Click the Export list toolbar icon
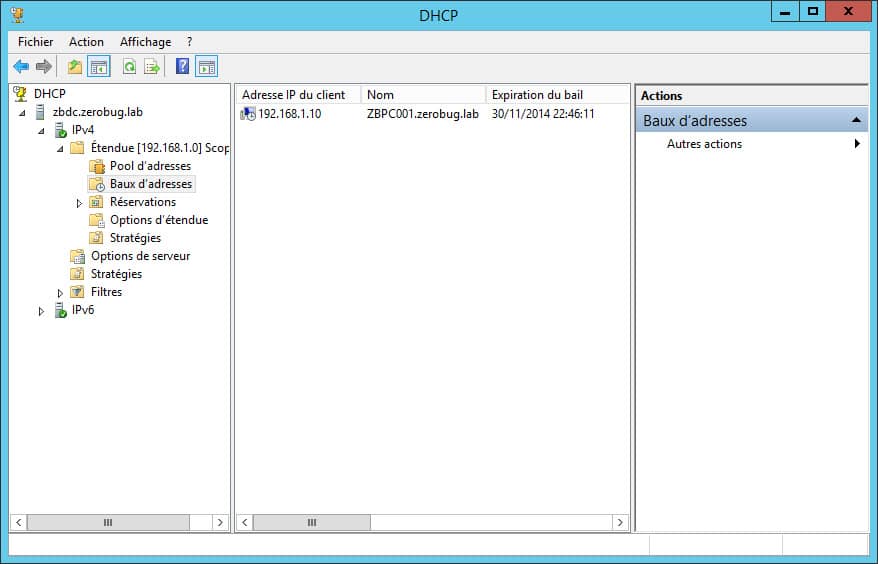 coord(152,67)
